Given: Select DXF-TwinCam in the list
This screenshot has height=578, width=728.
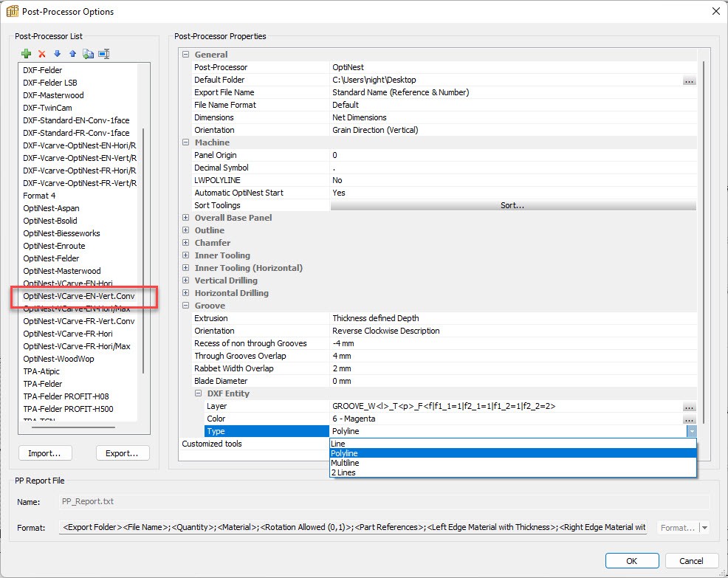Looking at the screenshot, I should pos(47,108).
